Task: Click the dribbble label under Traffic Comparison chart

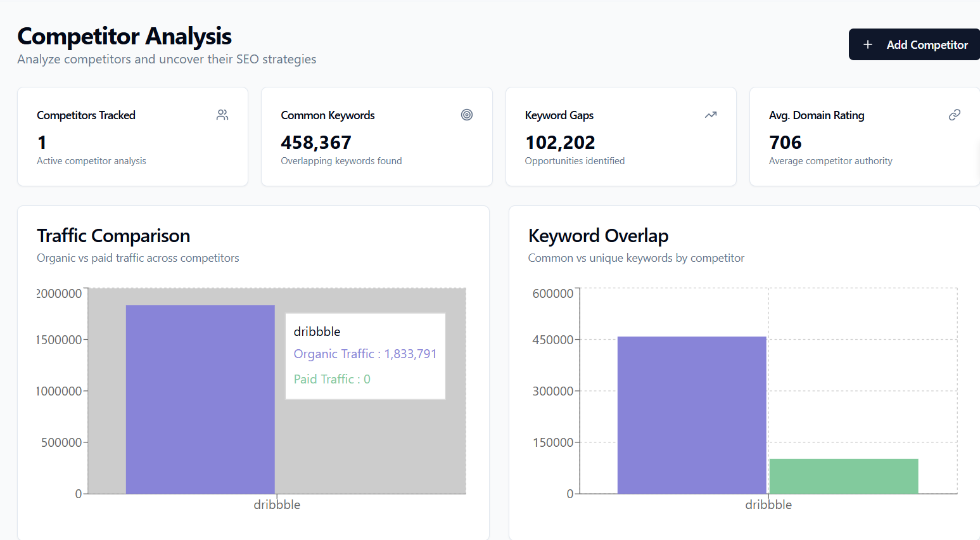Action: (277, 504)
